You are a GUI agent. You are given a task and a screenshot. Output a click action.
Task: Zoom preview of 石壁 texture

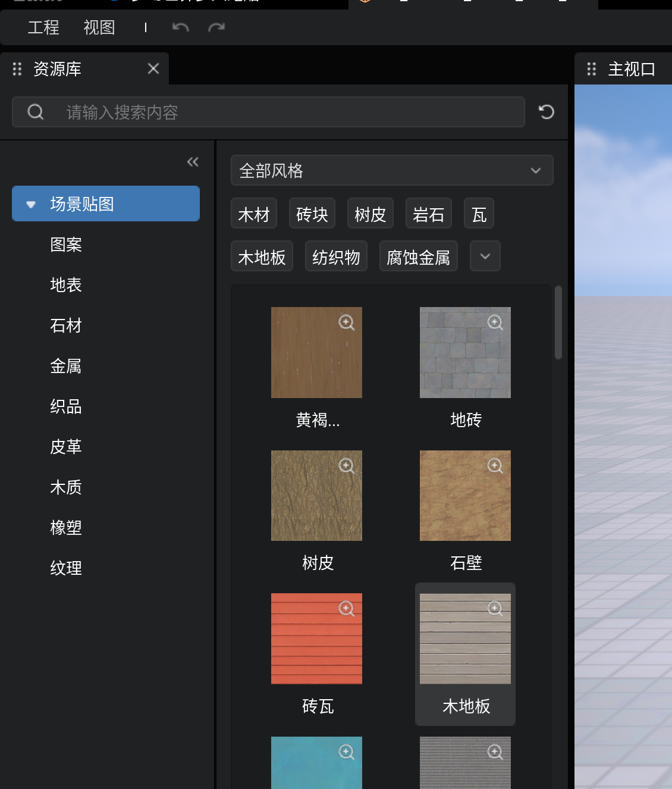pos(495,465)
